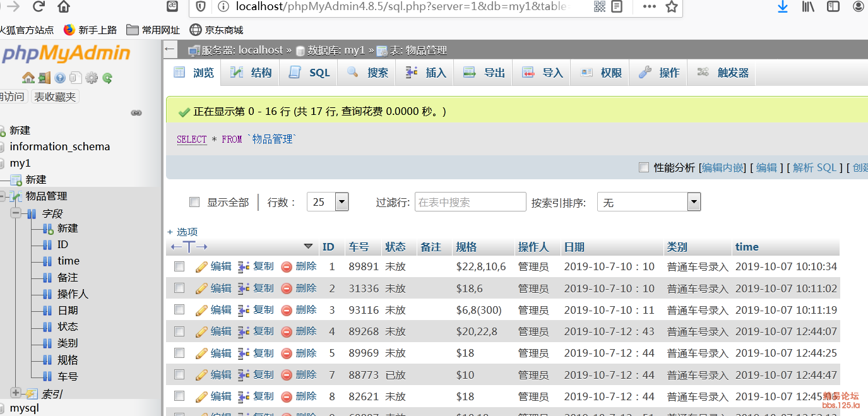Open the 导出 export tab
Screen dimensions: 868x416
[484, 73]
